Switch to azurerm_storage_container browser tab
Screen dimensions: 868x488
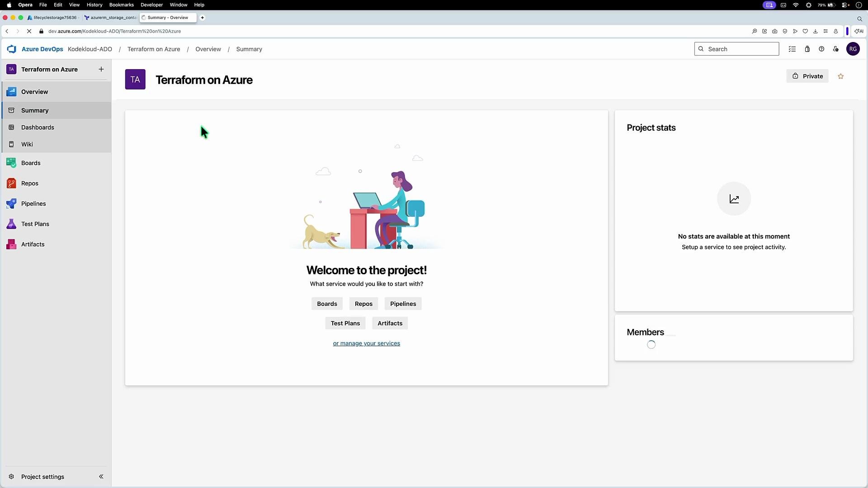click(x=111, y=18)
